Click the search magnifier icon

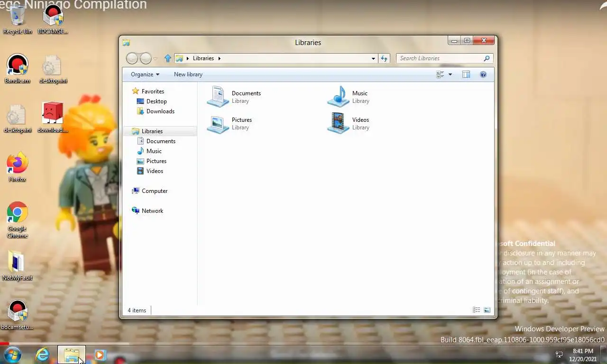[487, 58]
